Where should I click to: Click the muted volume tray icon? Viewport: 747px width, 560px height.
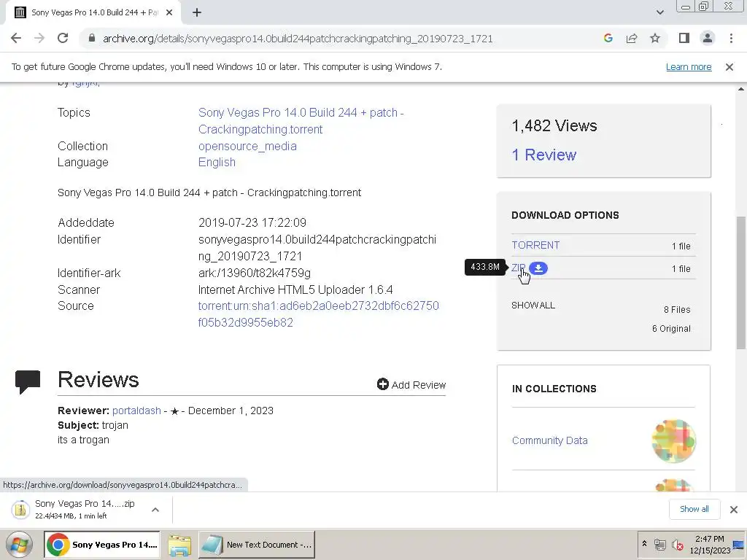click(x=677, y=544)
